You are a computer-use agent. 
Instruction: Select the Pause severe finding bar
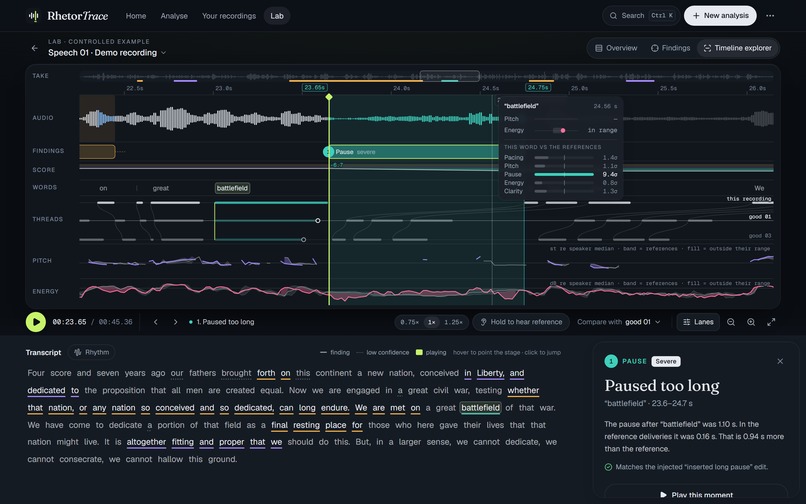tap(414, 152)
